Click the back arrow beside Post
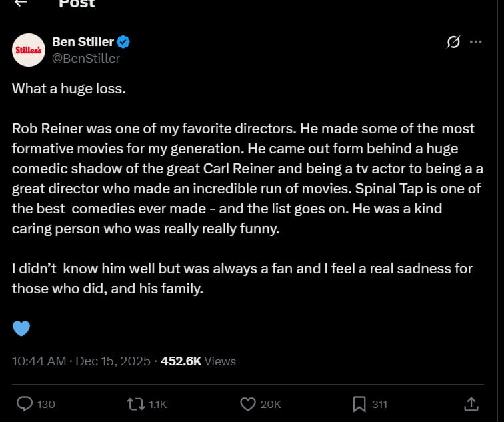Viewport: 504px width, 422px height. [x=20, y=3]
